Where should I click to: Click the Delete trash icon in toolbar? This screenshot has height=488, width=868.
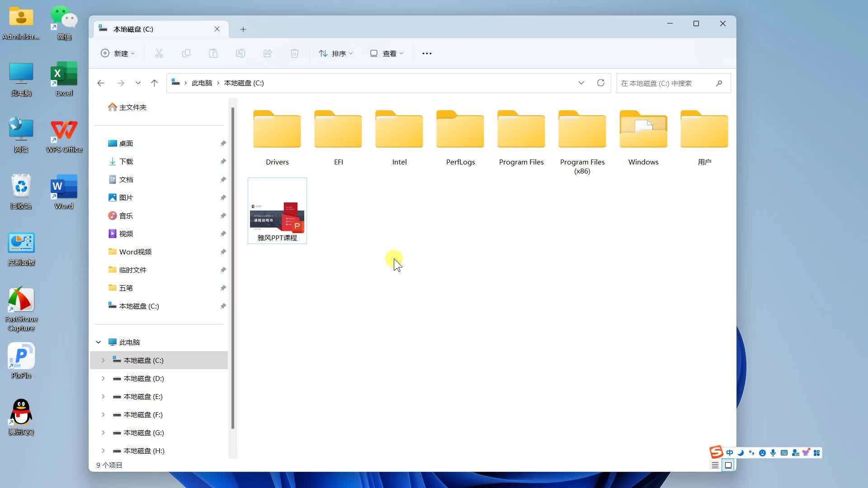click(x=294, y=53)
